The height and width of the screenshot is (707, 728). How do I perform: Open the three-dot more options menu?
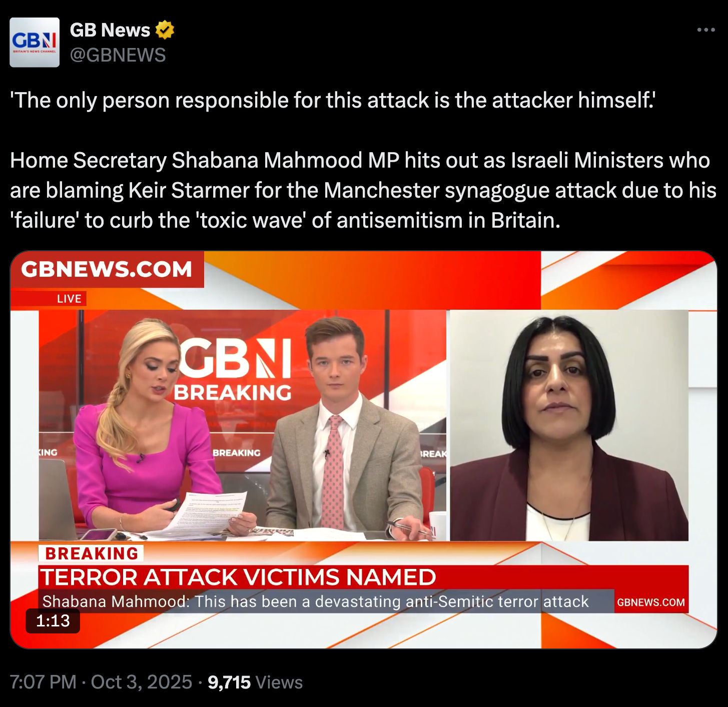[x=706, y=30]
